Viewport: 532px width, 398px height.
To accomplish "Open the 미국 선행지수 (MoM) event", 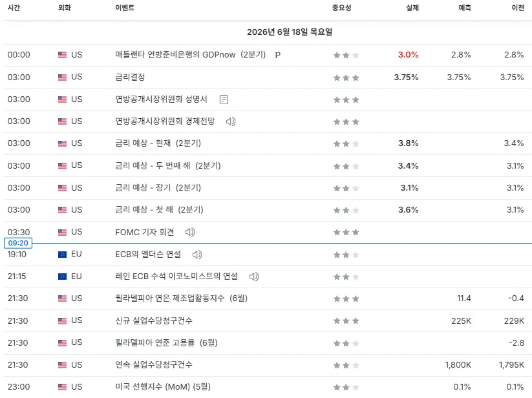I will [x=163, y=387].
